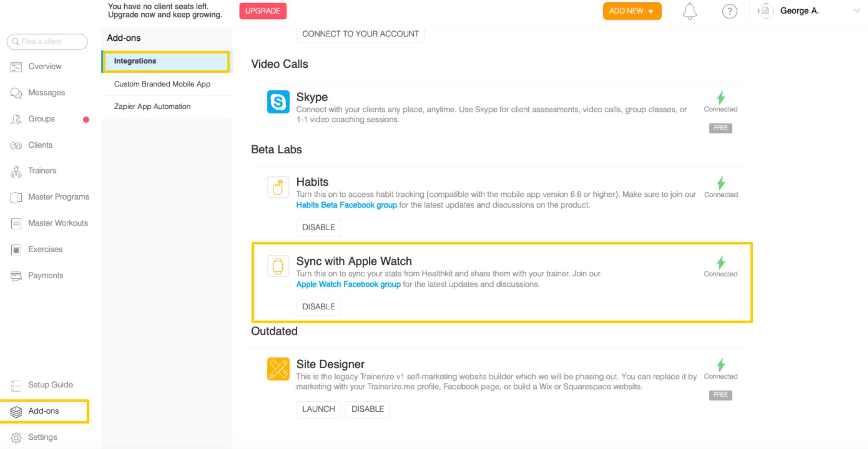Open Messages from the sidebar
868x449 pixels.
tap(46, 93)
